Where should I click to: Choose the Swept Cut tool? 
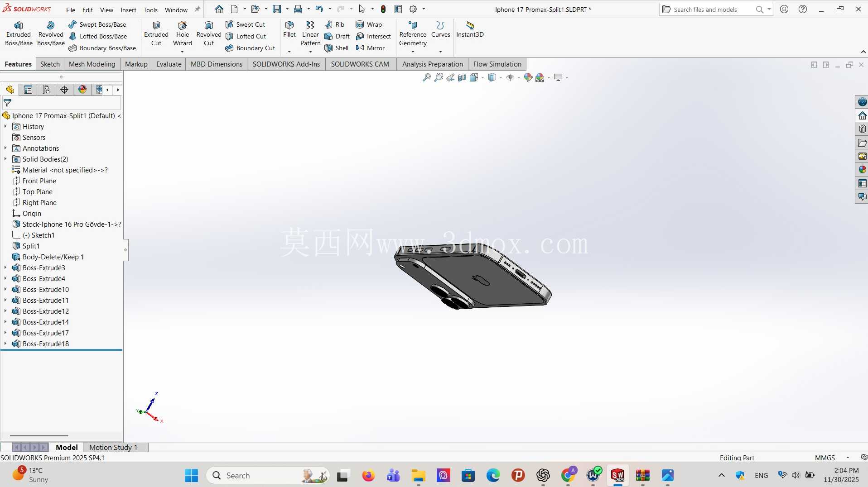[245, 24]
